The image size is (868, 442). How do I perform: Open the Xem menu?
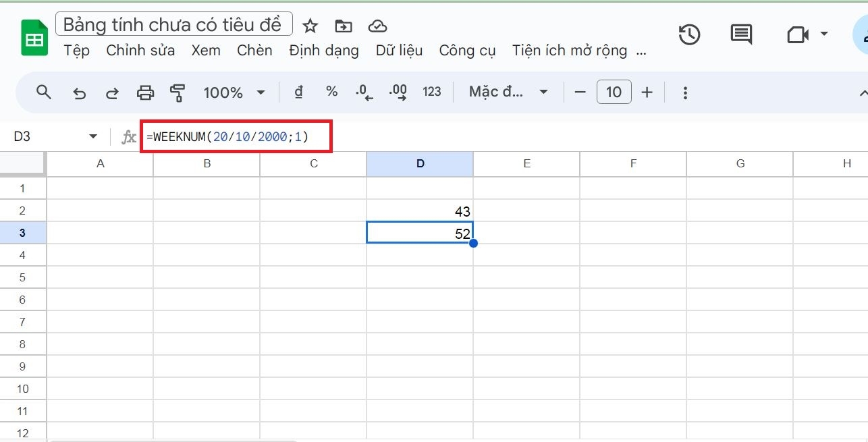206,51
